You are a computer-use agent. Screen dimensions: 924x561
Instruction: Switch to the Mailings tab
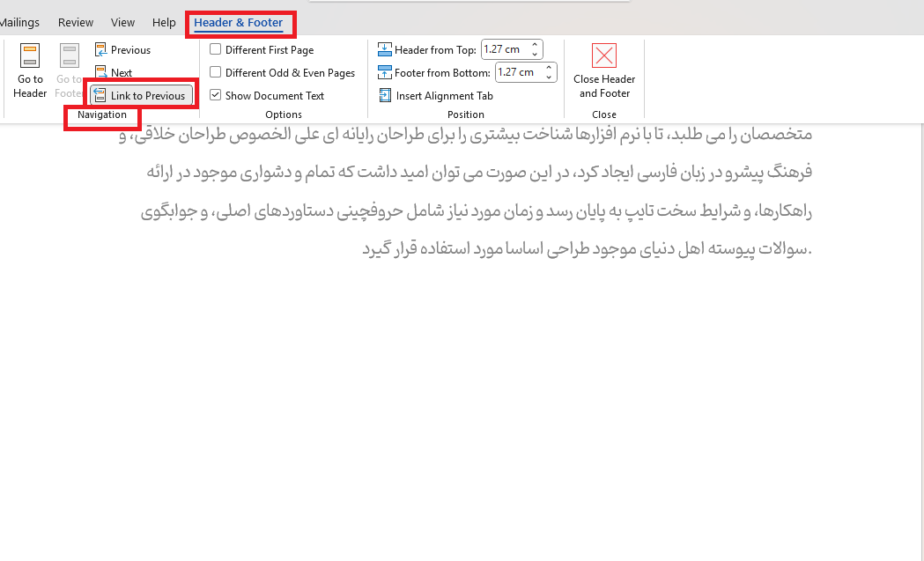coord(20,22)
